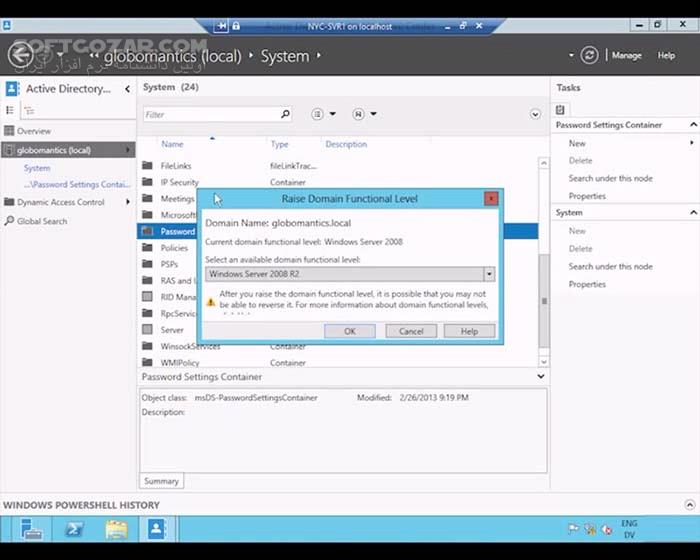The height and width of the screenshot is (560, 700).
Task: Click the pin icon in connection bar
Action: pos(221,26)
